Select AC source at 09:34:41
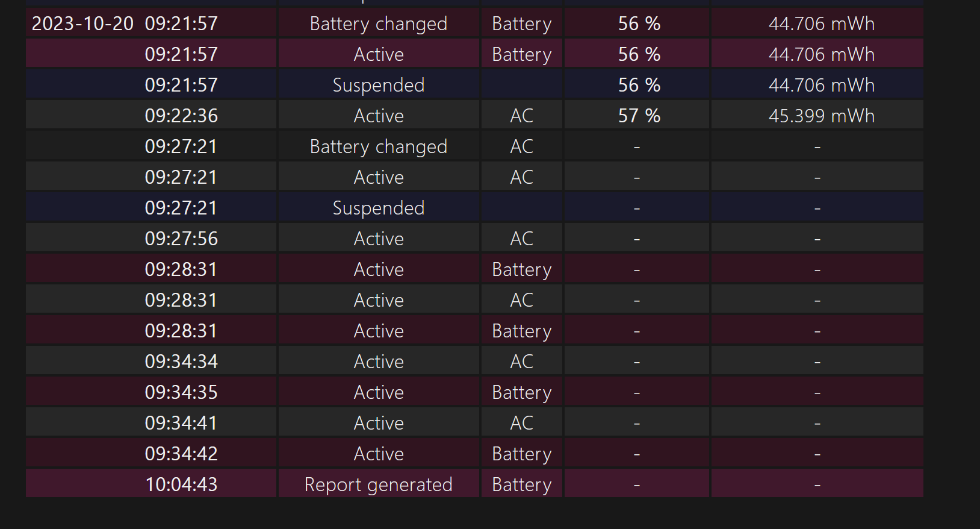This screenshot has height=529, width=980. pyautogui.click(x=522, y=423)
